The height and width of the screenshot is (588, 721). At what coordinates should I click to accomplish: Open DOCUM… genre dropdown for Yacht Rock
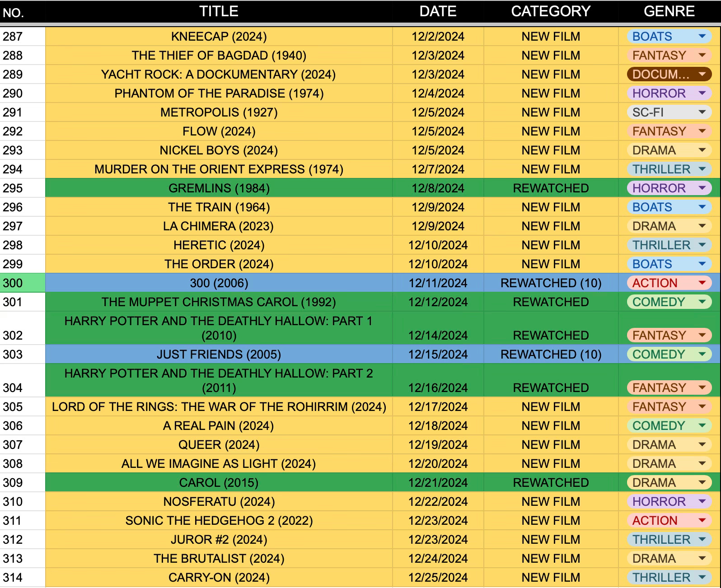click(669, 75)
